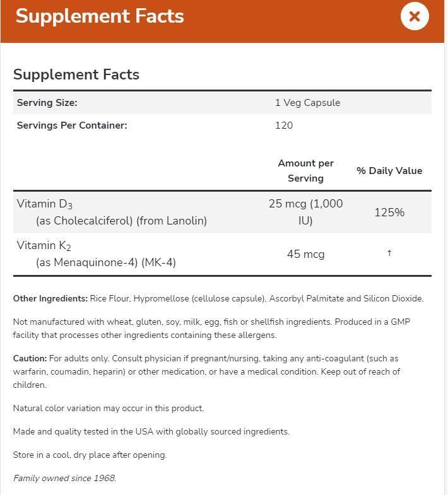The height and width of the screenshot is (495, 448).
Task: Click the 45 mcg amount cell
Action: tap(305, 254)
